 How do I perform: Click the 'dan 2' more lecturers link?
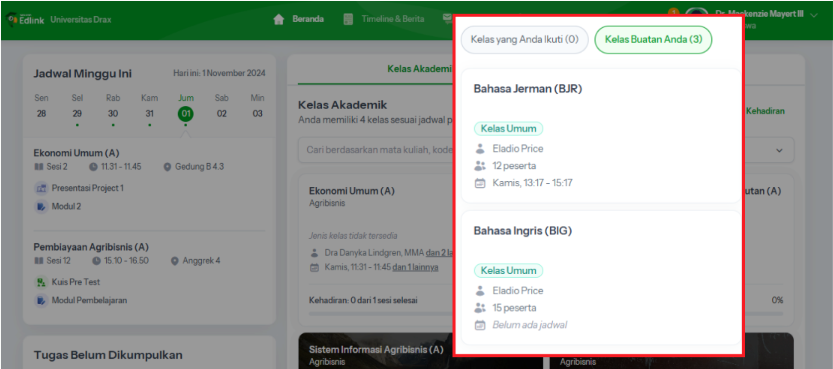(x=439, y=253)
